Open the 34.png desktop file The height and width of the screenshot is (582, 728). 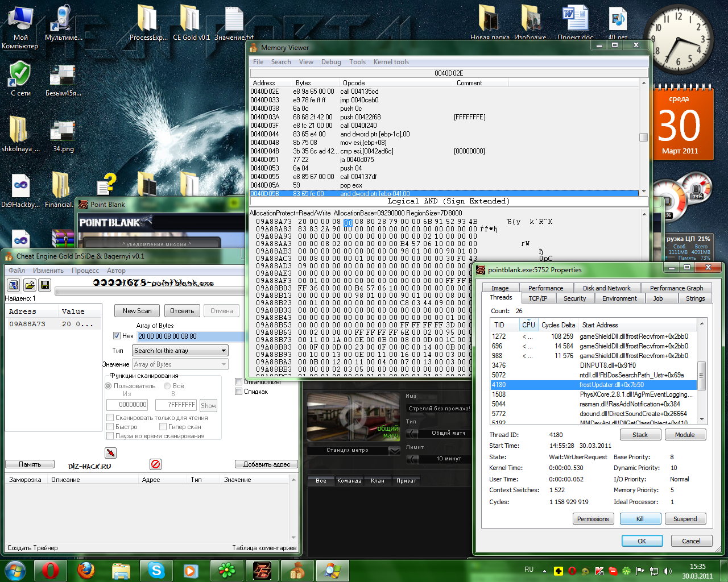(x=63, y=135)
